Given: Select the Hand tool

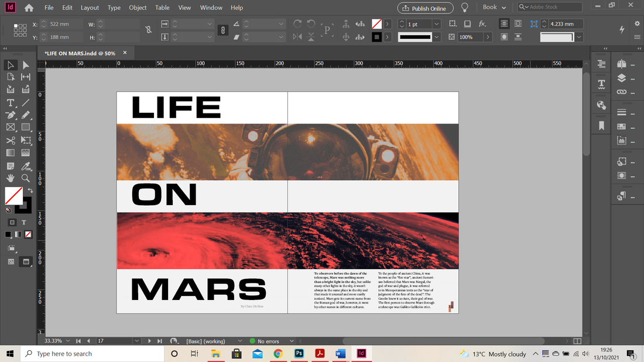Looking at the screenshot, I should click(11, 178).
